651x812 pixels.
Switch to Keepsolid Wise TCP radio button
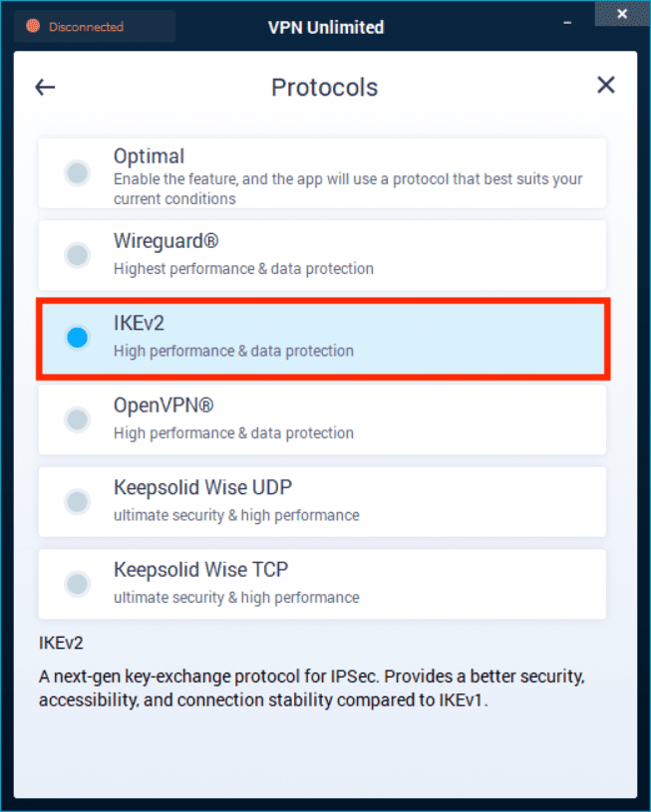coord(77,584)
